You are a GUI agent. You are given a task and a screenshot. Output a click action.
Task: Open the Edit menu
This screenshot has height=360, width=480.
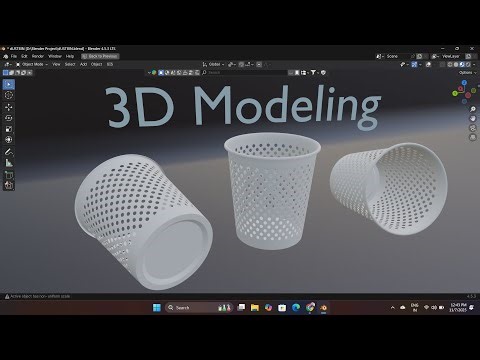click(x=24, y=56)
